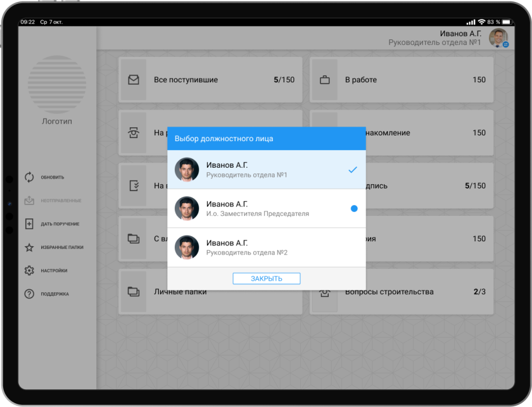Click the Иванов А.Г. name in header
This screenshot has height=407, width=532.
click(x=460, y=34)
